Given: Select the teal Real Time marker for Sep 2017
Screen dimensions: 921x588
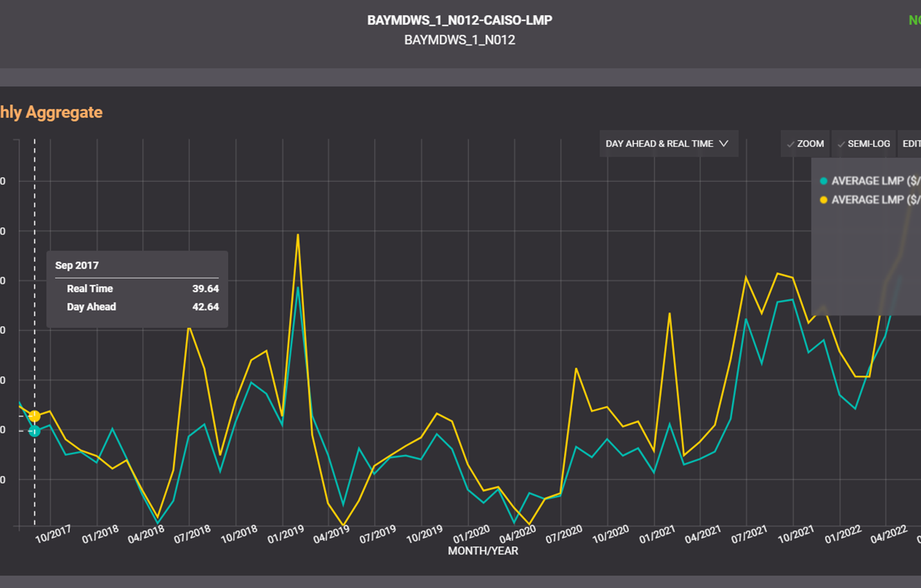Looking at the screenshot, I should 35,431.
